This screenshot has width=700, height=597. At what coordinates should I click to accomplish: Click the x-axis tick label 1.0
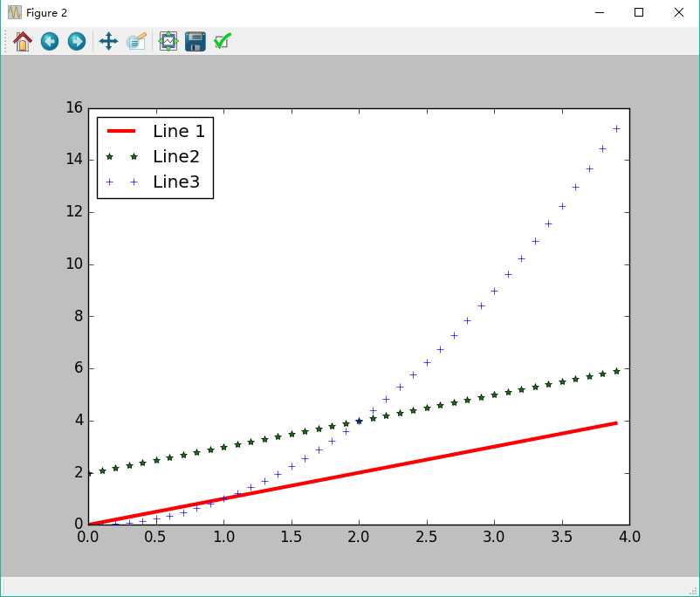223,537
